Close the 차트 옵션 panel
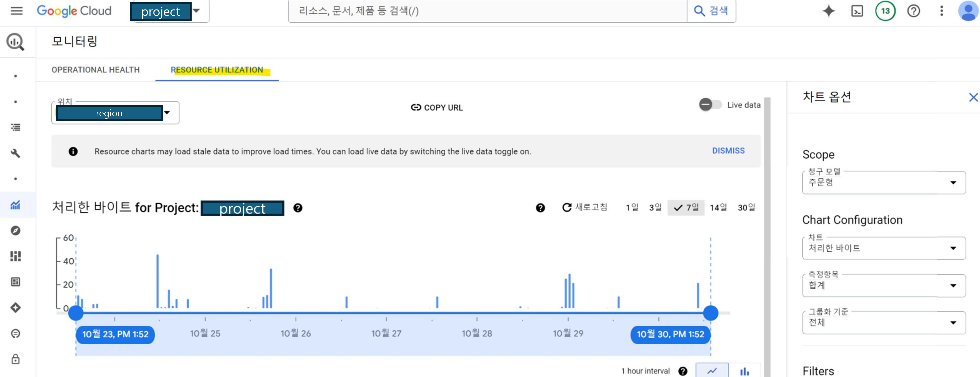Viewport: 980px width, 377px height. (973, 97)
